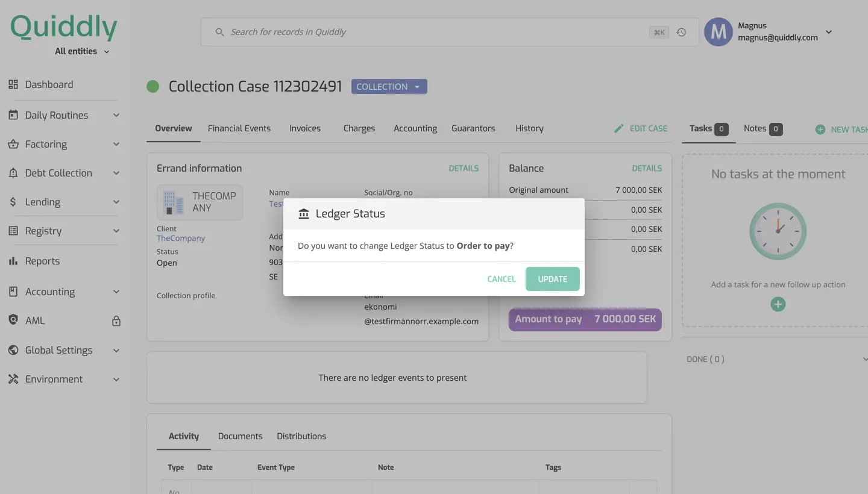Click the Environment tools icon
Image resolution: width=868 pixels, height=494 pixels.
click(13, 379)
